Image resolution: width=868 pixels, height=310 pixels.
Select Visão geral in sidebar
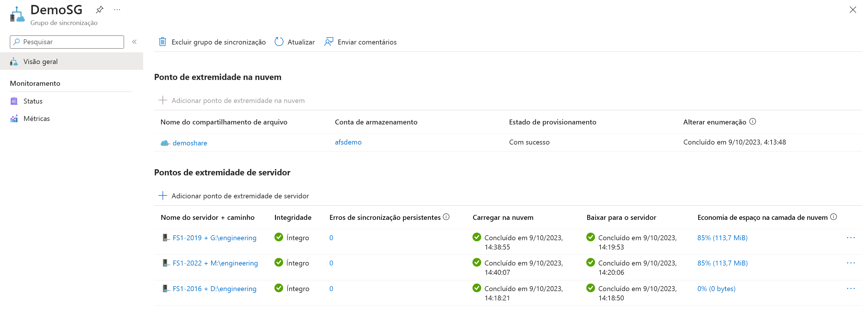point(71,61)
